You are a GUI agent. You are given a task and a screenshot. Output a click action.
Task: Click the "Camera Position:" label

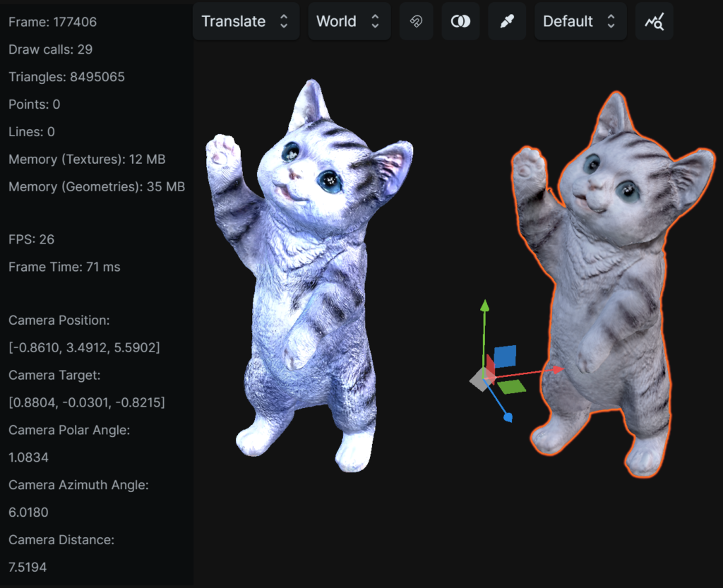coord(59,320)
